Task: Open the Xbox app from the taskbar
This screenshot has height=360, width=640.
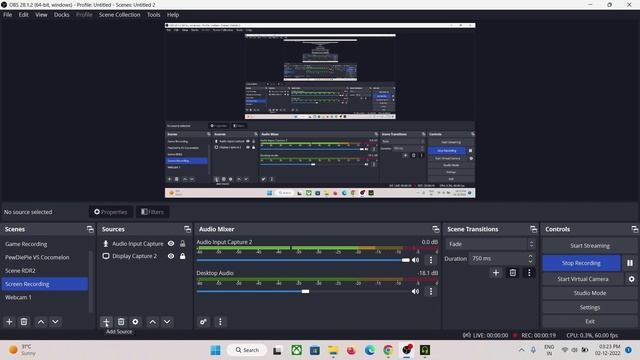Action: click(297, 350)
